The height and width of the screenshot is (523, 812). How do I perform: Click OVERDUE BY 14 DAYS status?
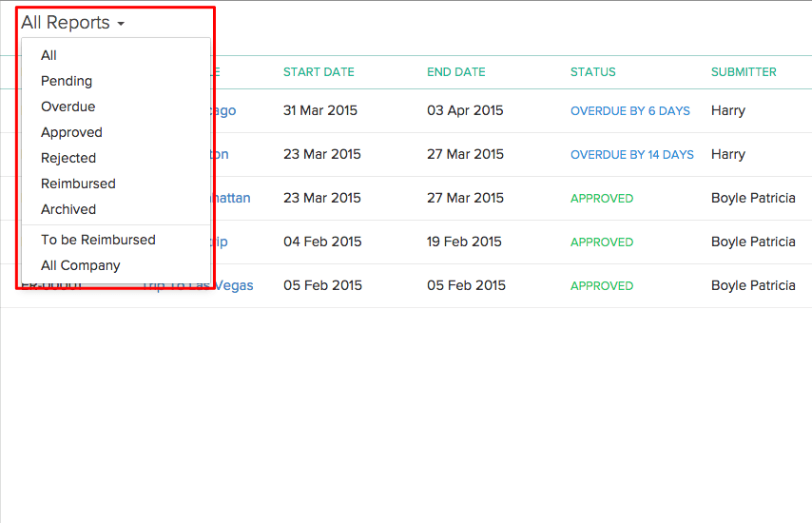[631, 154]
